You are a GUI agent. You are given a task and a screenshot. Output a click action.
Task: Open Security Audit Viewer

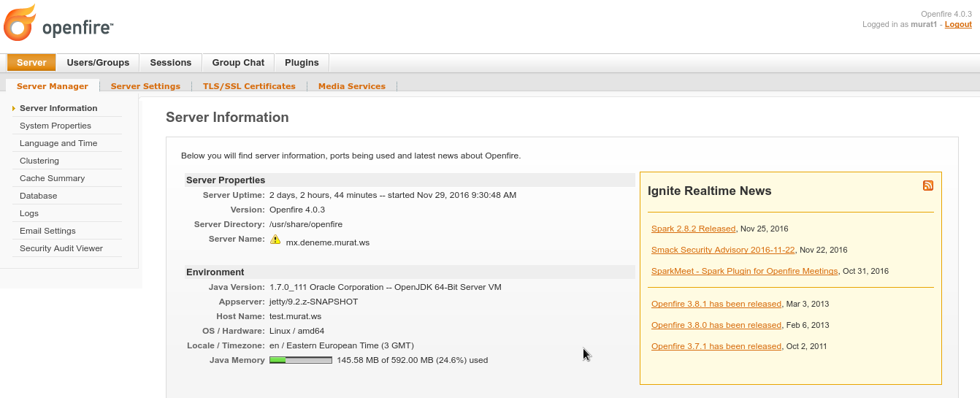pyautogui.click(x=61, y=248)
